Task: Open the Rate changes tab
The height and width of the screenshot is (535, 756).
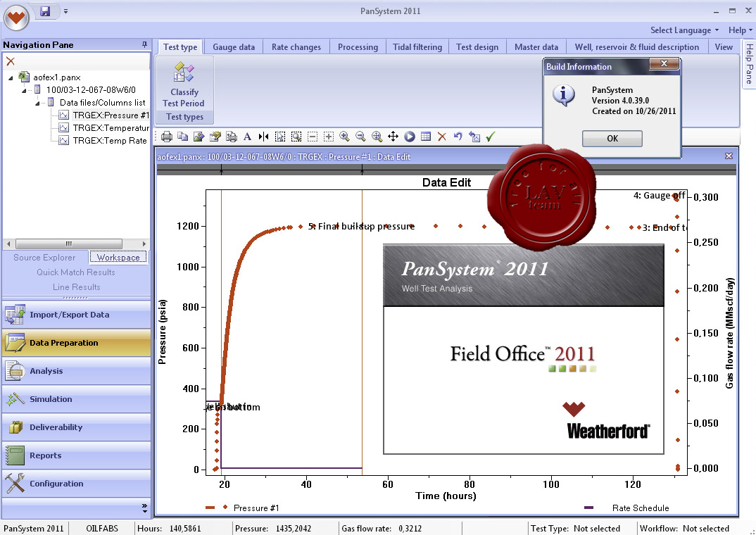Action: coord(296,47)
